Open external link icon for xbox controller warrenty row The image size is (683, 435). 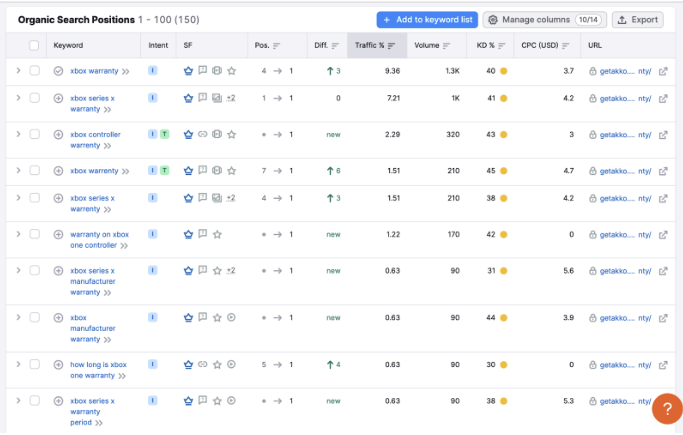[x=663, y=135]
